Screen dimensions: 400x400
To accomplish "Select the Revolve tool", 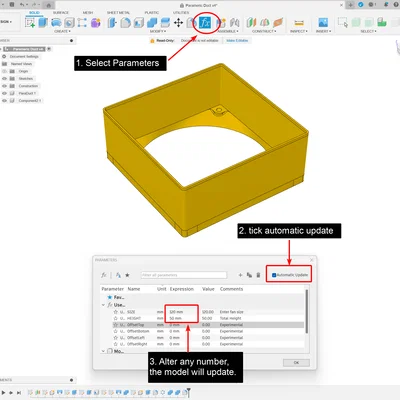I will coord(56,23).
